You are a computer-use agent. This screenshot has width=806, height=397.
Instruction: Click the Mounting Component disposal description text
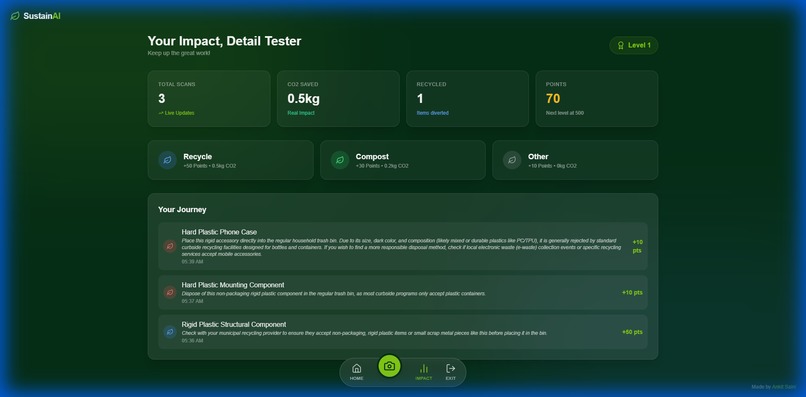[x=334, y=294]
